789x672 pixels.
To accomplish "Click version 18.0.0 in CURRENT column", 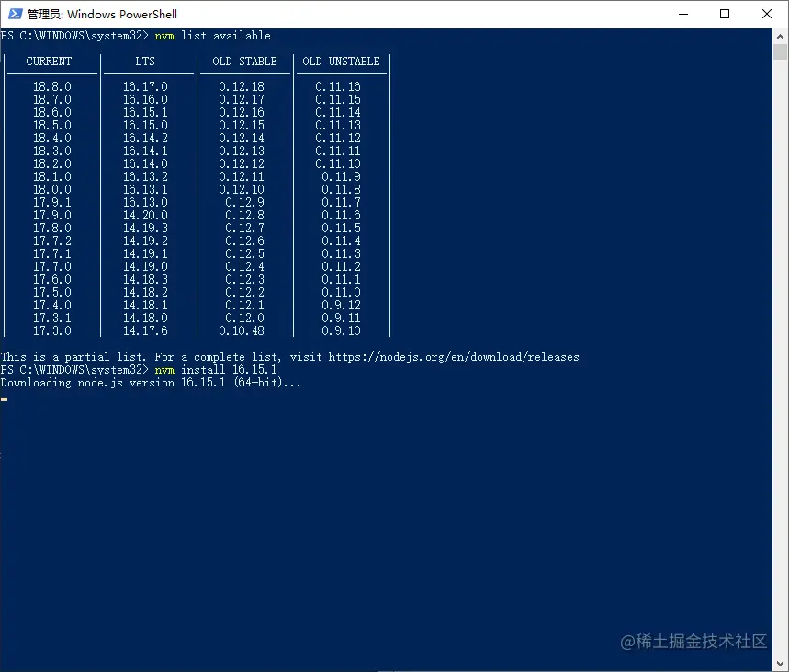I will pyautogui.click(x=52, y=190).
